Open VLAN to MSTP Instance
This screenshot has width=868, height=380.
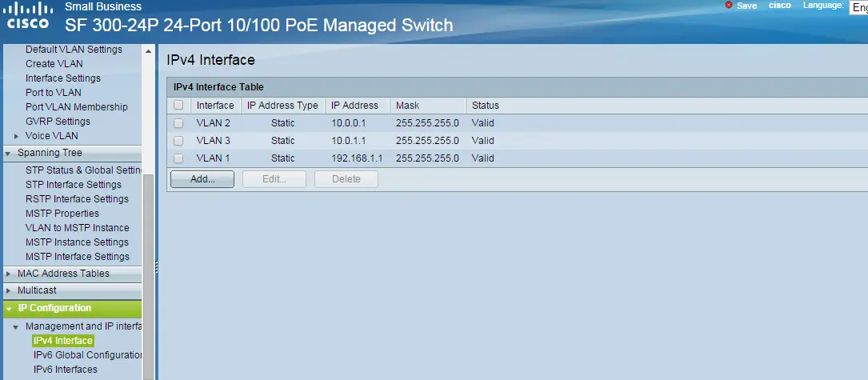coord(77,228)
